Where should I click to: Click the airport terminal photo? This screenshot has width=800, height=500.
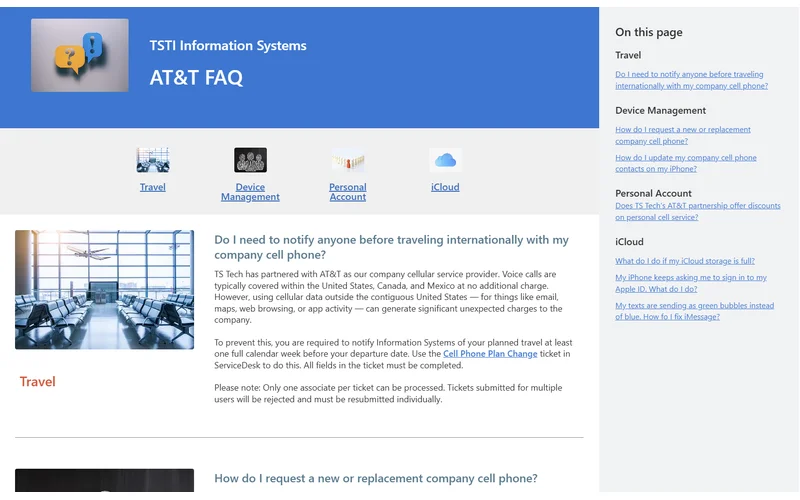click(105, 290)
